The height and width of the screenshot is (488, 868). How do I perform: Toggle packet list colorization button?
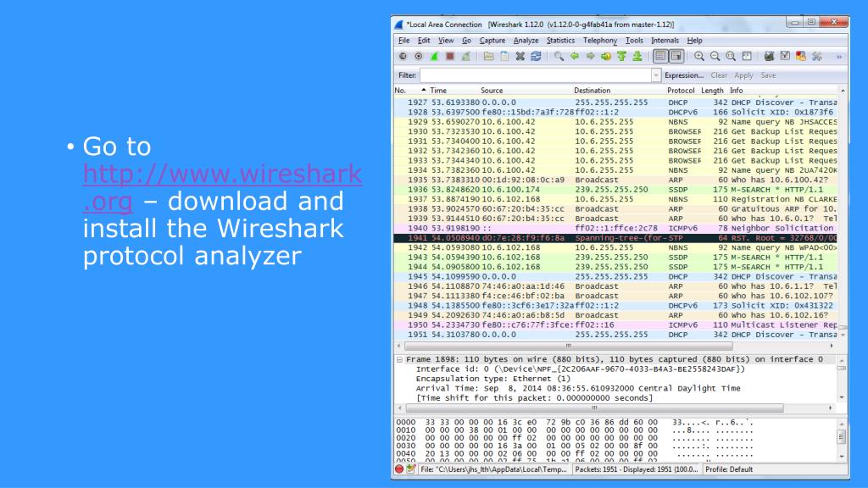tap(659, 57)
